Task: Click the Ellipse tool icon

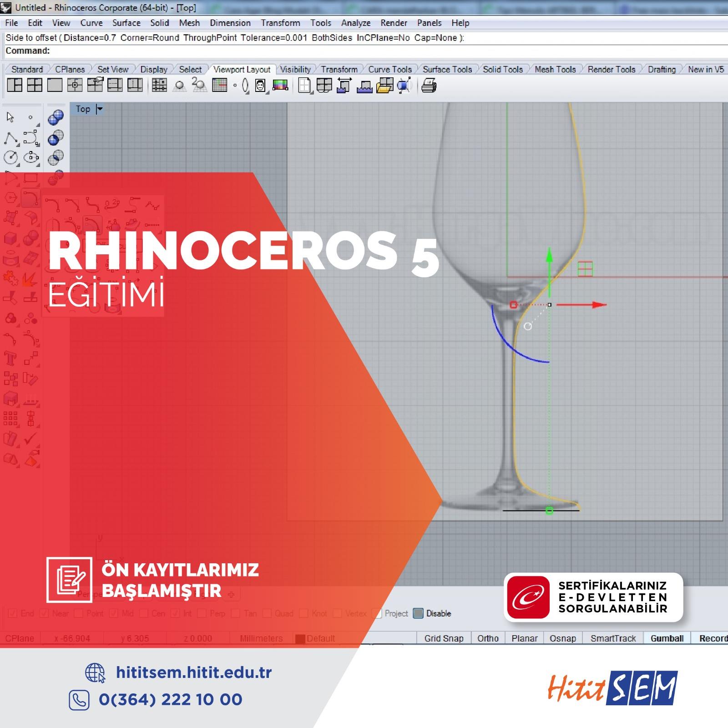Action: click(x=30, y=157)
